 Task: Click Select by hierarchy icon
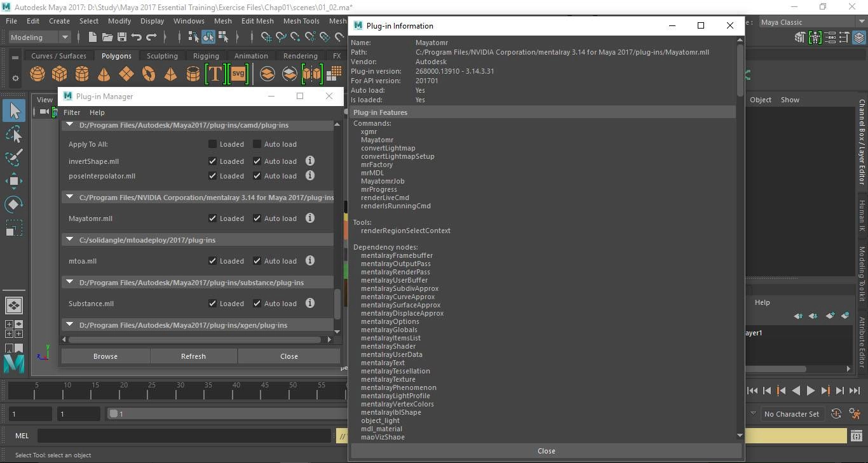pos(194,37)
